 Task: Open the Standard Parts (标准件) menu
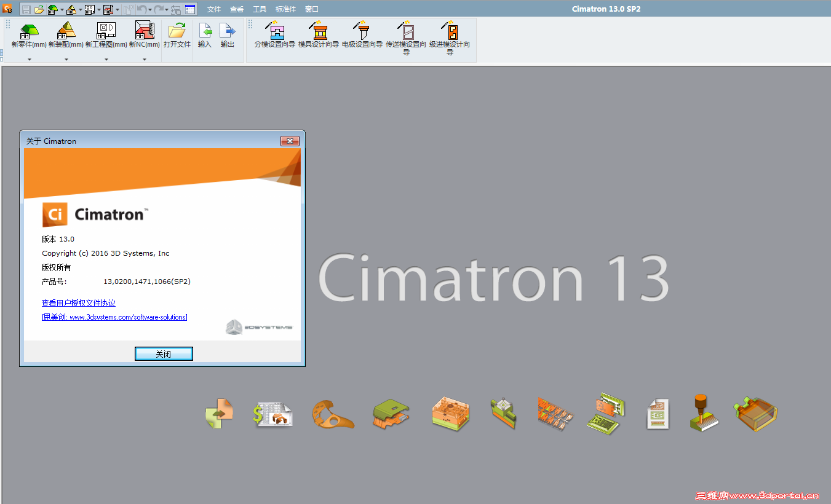point(285,9)
